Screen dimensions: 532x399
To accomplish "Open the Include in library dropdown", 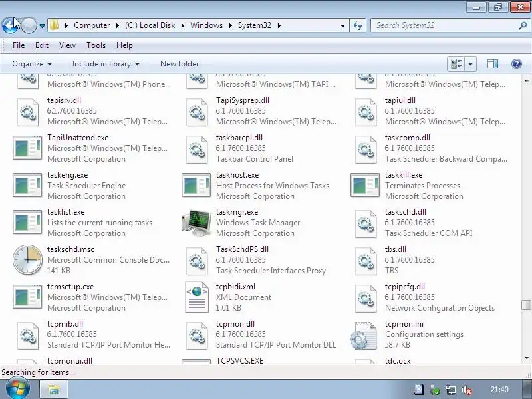I will (106, 64).
